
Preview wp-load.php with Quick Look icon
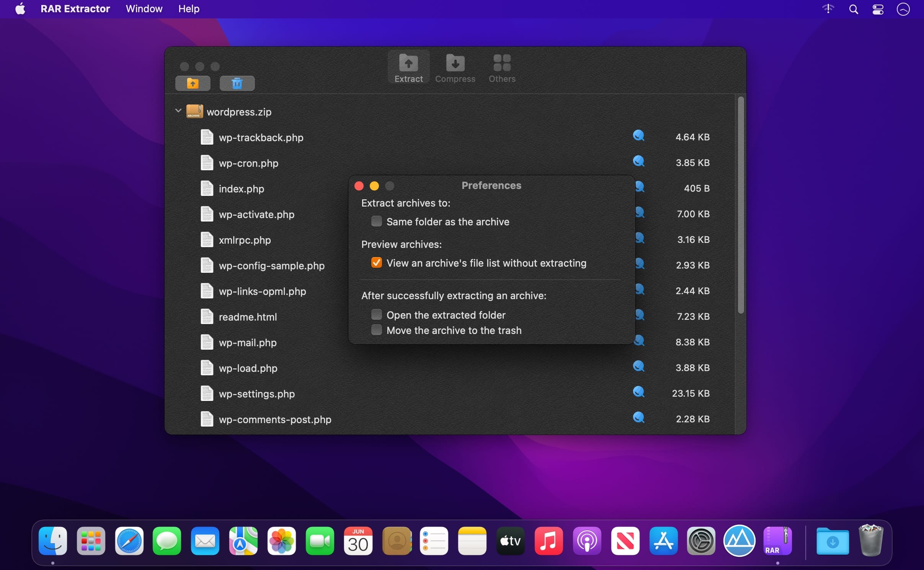(638, 366)
